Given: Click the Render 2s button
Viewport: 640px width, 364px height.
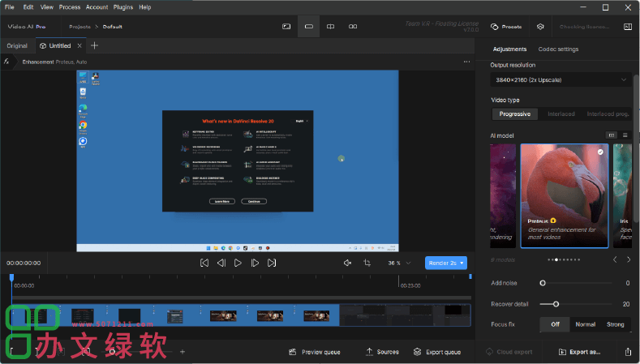Looking at the screenshot, I should (442, 263).
